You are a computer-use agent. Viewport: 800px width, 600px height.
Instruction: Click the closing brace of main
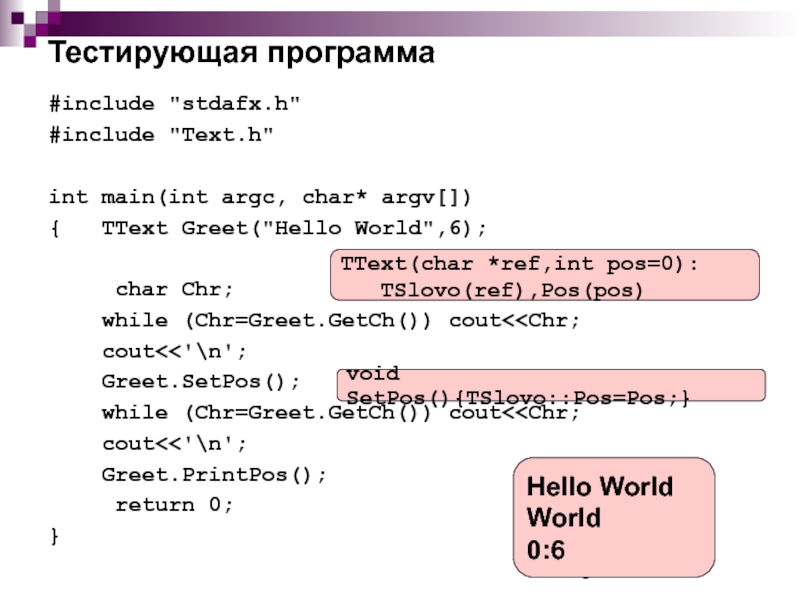tap(55, 536)
